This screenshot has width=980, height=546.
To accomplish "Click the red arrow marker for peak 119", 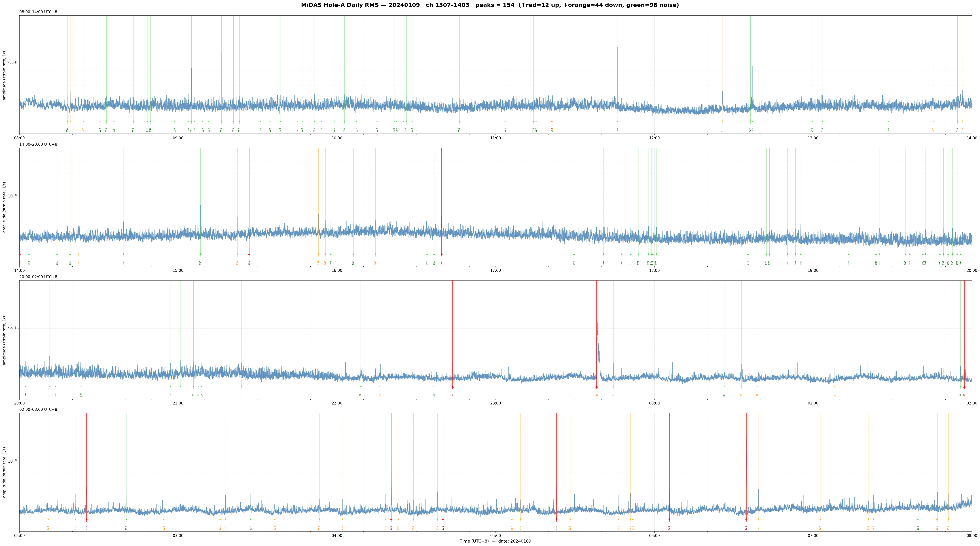I will [x=964, y=387].
